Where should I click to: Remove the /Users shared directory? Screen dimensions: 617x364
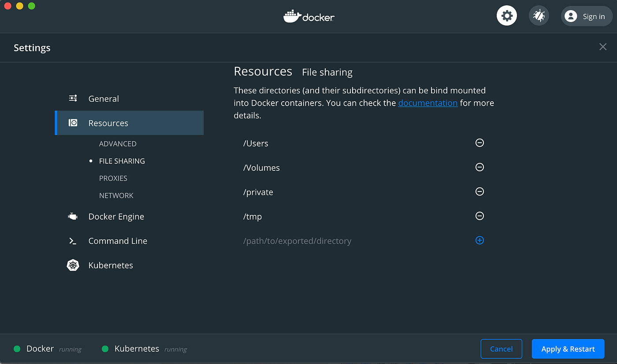coord(479,143)
